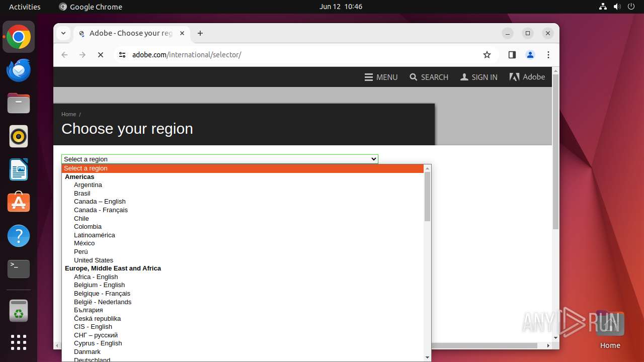Follow the Home breadcrumb link
This screenshot has height=362, width=644.
point(69,114)
